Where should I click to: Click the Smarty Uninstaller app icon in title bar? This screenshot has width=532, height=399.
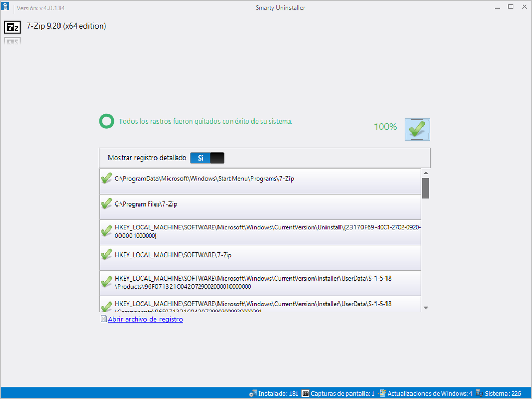coord(5,6)
